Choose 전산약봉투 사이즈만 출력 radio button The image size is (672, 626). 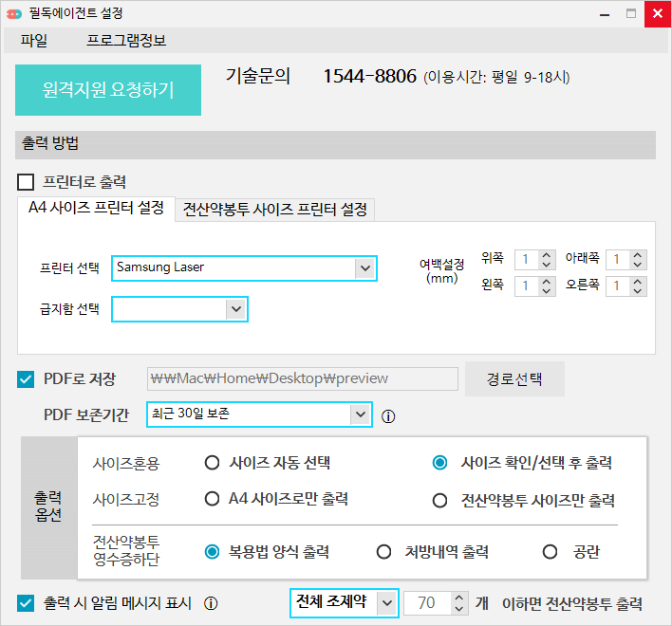pos(439,500)
